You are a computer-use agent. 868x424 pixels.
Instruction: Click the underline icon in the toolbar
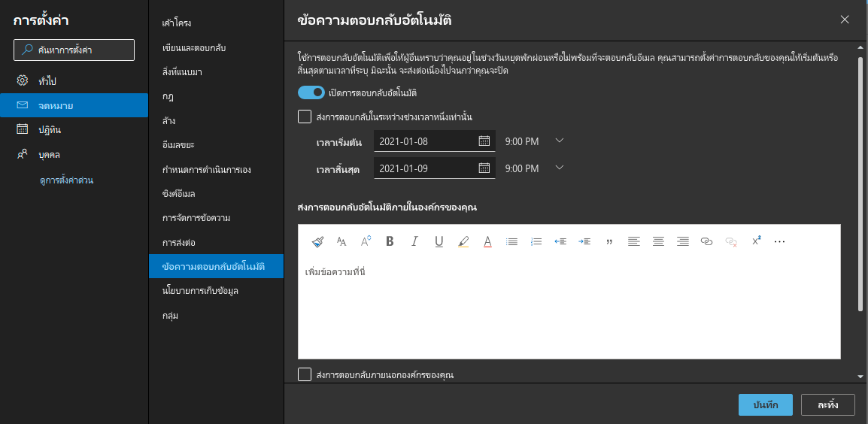click(x=439, y=241)
